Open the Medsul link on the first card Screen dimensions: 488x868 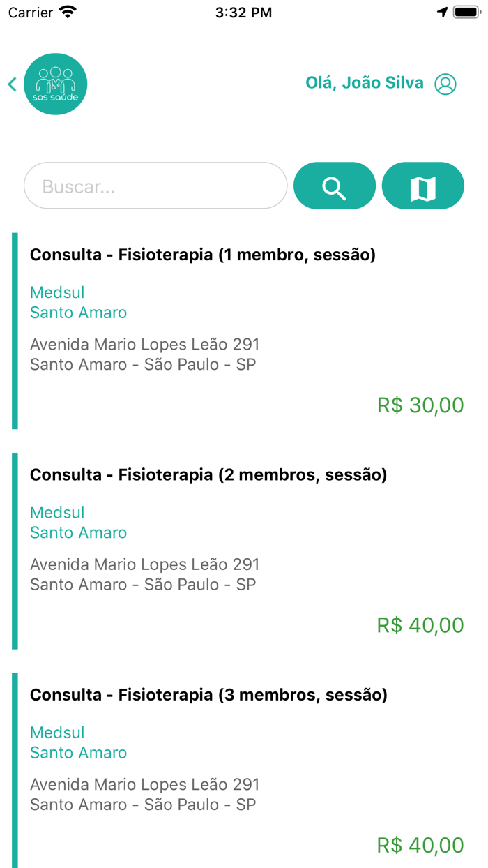(x=57, y=292)
